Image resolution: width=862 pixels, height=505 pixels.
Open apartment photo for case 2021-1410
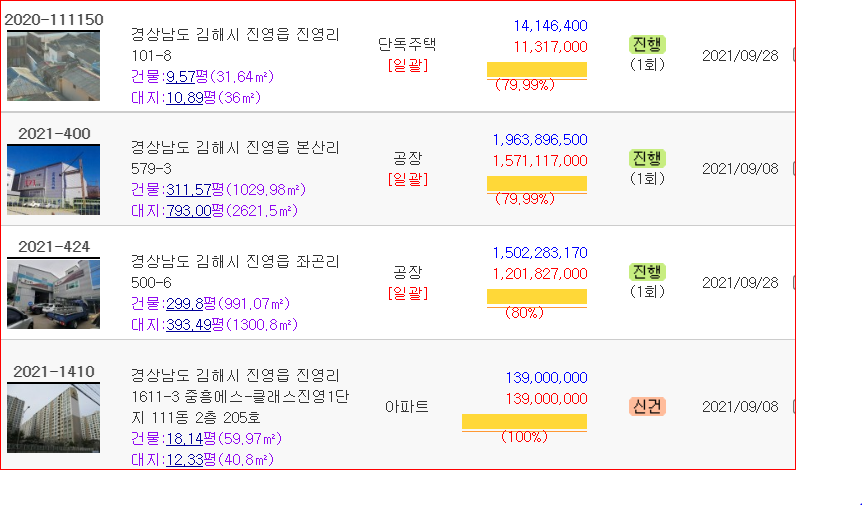click(x=53, y=418)
